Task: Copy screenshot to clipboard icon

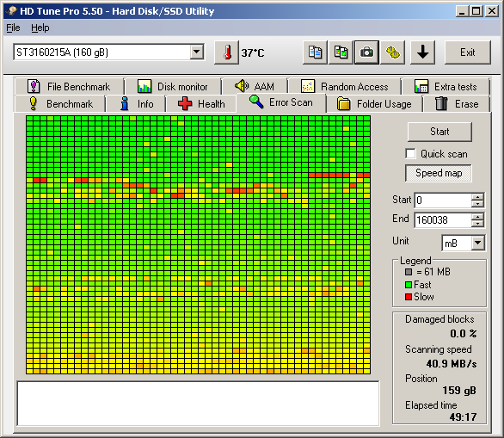Action: (341, 52)
